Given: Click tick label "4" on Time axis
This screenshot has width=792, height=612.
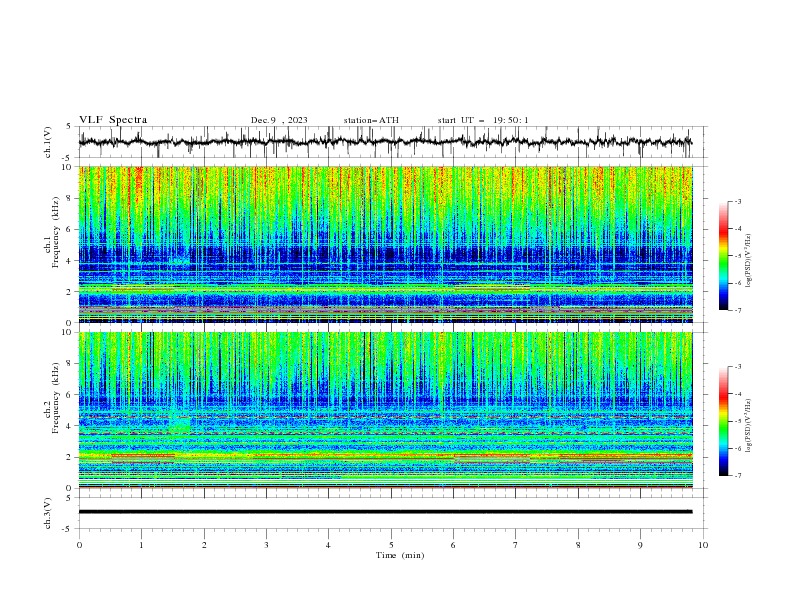Looking at the screenshot, I should tap(328, 545).
